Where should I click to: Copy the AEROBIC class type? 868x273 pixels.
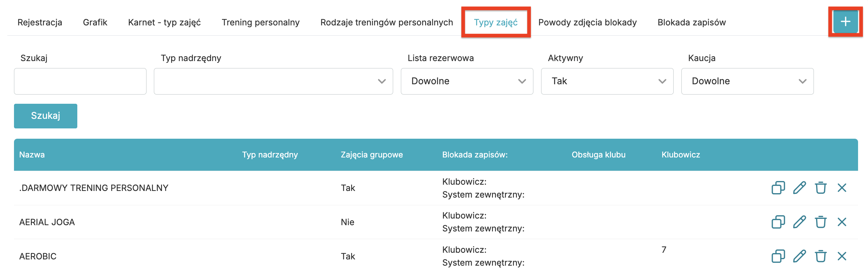(778, 256)
